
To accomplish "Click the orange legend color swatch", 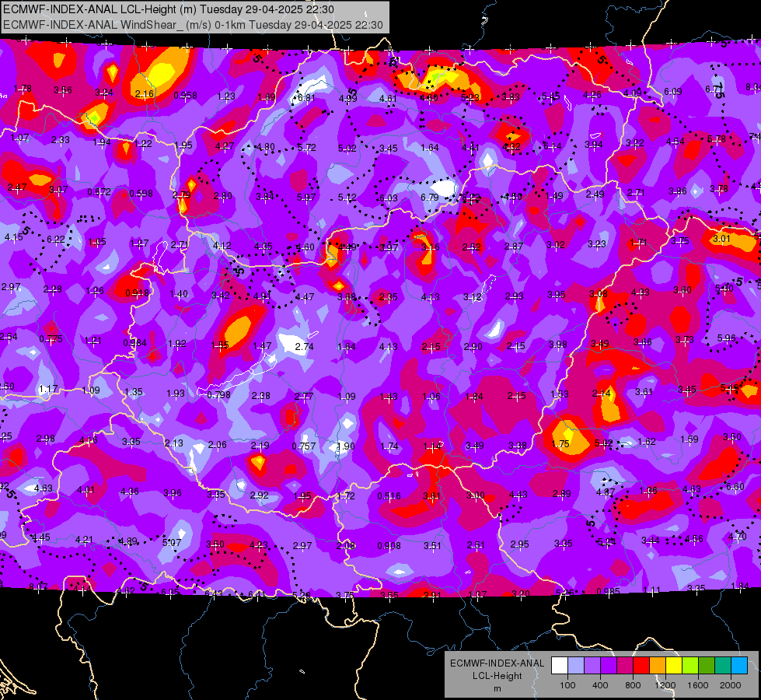I will click(658, 666).
